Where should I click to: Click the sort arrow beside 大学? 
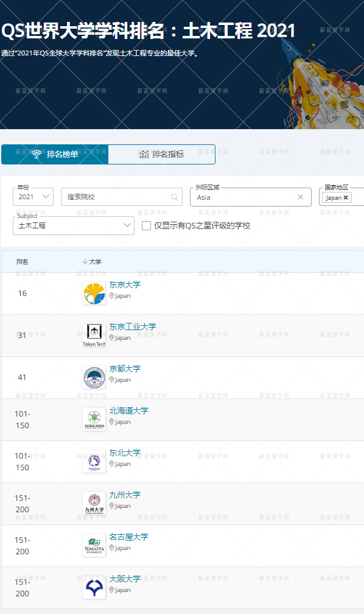click(x=85, y=261)
